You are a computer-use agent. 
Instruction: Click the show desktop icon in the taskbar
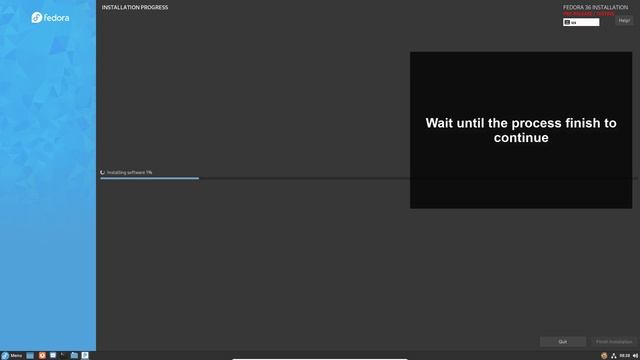pyautogui.click(x=30, y=356)
